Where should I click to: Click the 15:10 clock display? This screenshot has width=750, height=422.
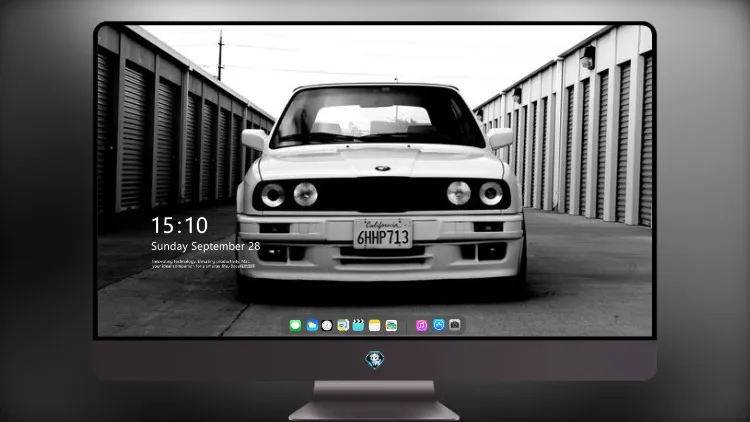click(179, 225)
